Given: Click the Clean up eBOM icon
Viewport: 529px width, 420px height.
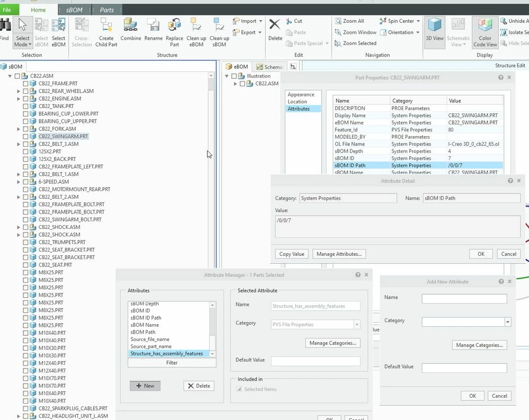Looking at the screenshot, I should (x=196, y=24).
